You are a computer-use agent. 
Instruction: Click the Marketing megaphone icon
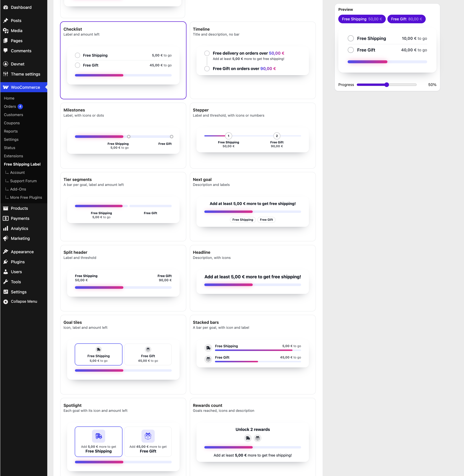click(6, 239)
